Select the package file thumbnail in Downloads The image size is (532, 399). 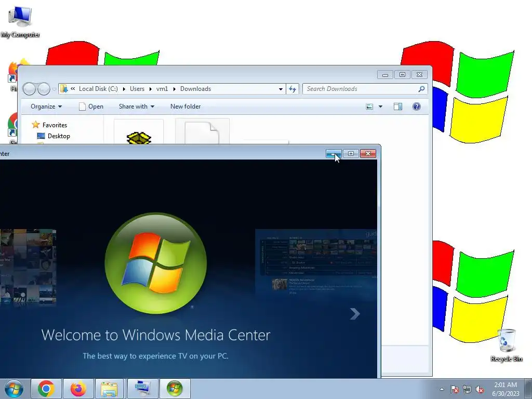139,131
